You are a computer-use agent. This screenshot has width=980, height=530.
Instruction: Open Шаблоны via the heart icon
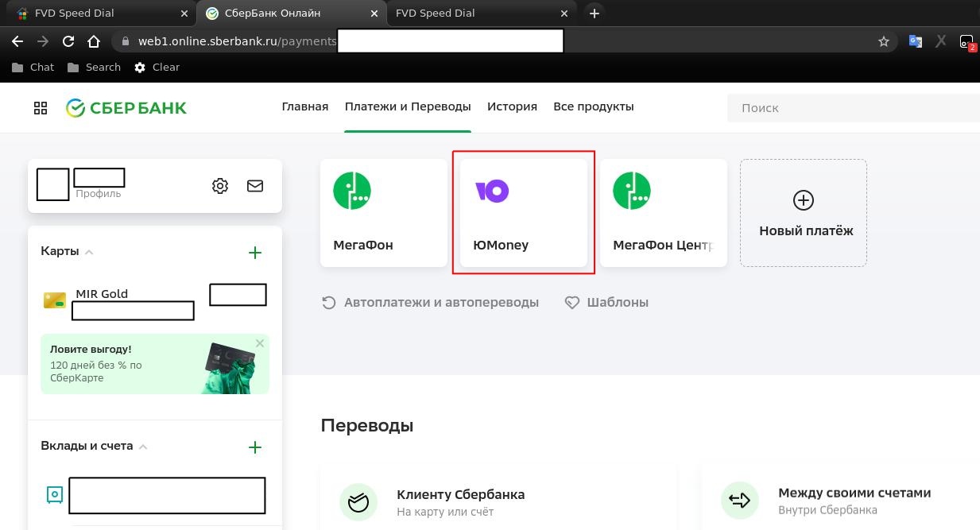click(x=571, y=302)
